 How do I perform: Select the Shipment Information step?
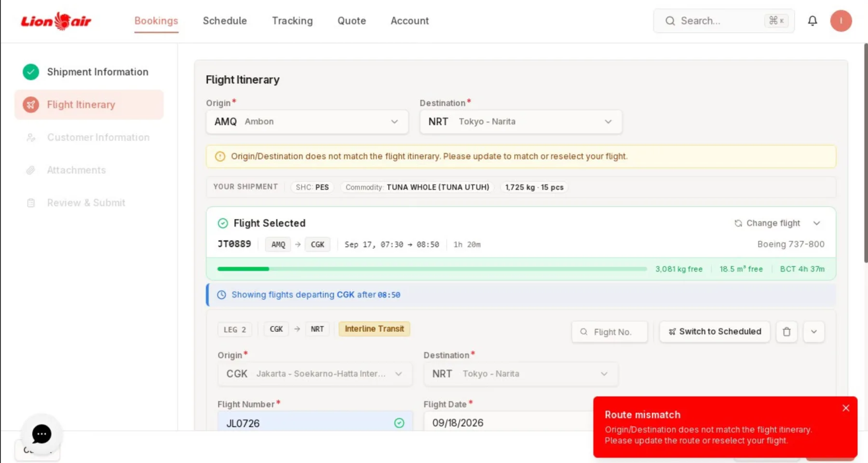(x=89, y=72)
